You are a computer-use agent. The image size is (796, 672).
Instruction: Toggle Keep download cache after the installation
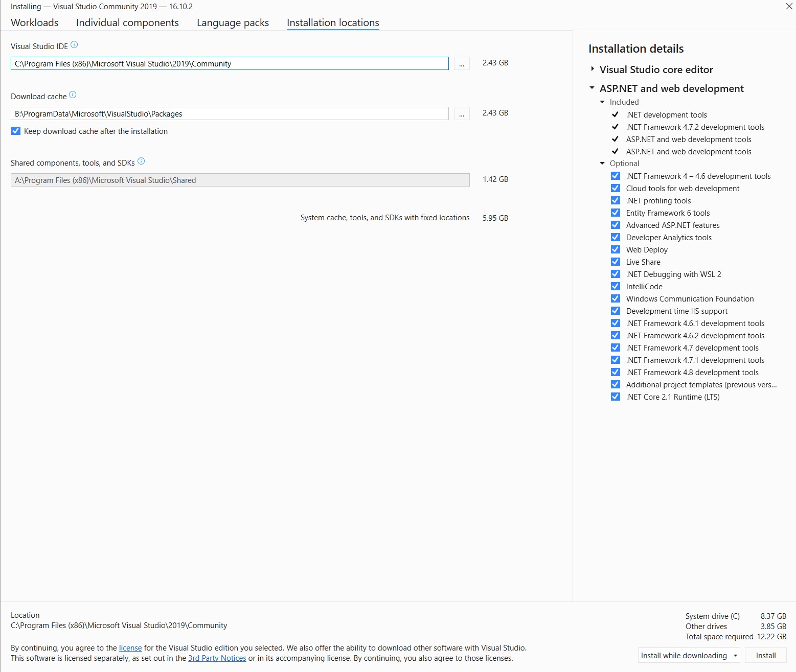(x=16, y=131)
